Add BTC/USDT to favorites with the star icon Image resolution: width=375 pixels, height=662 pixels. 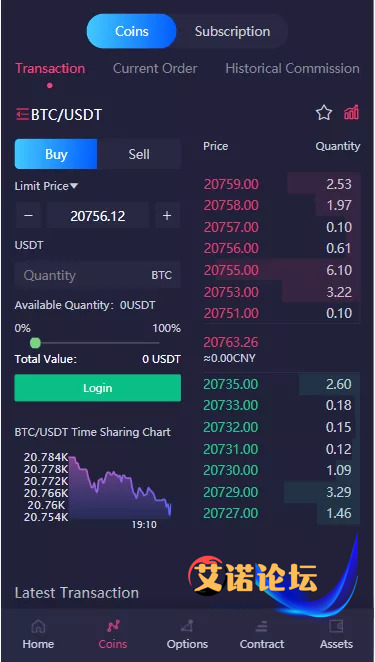coord(324,113)
